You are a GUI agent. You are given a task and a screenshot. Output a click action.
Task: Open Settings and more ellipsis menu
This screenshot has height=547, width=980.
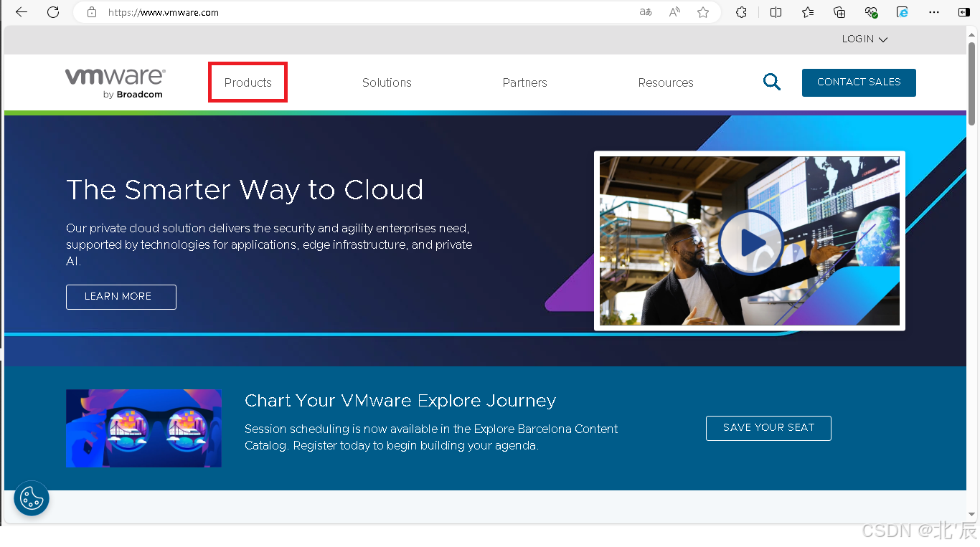934,12
